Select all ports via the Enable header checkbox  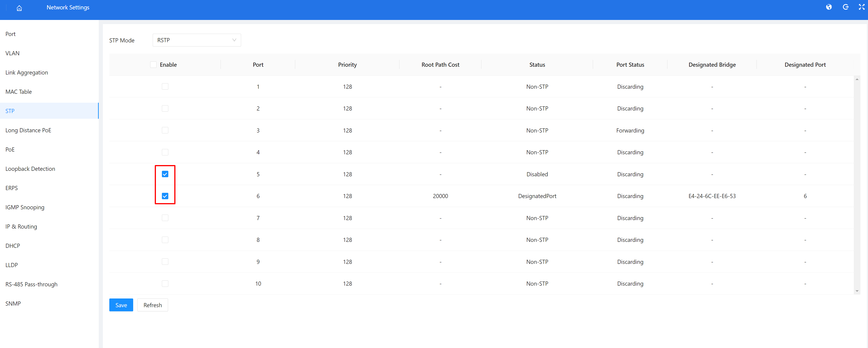pos(153,64)
